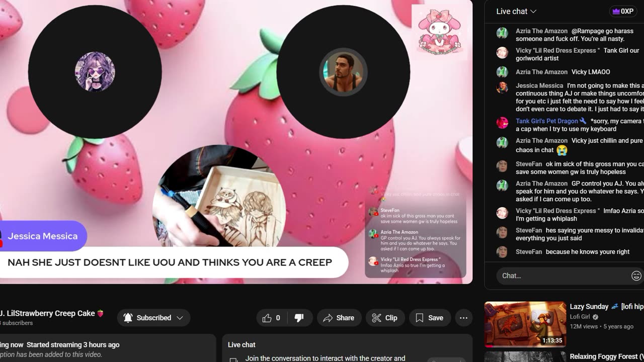Click Tank Girl's Pet Dragon username
This screenshot has height=362, width=644.
(547, 121)
